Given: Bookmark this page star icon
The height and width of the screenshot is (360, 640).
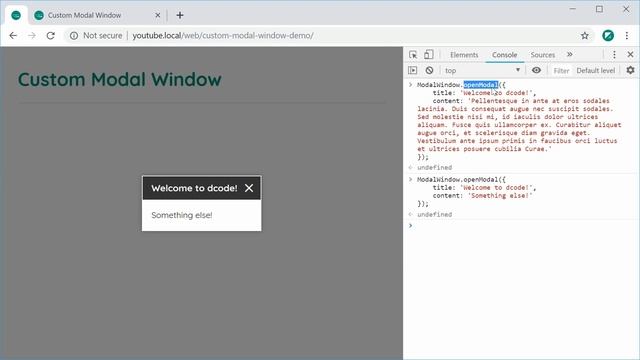Looking at the screenshot, I should click(584, 36).
